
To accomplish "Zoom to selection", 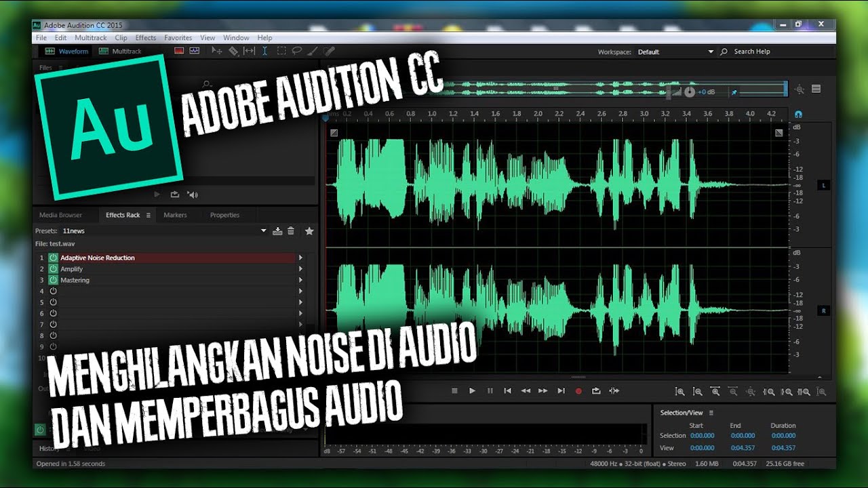I will point(804,392).
